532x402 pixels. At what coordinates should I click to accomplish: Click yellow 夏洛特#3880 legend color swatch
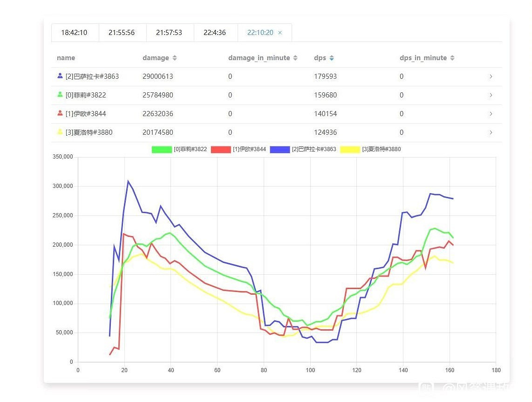350,150
